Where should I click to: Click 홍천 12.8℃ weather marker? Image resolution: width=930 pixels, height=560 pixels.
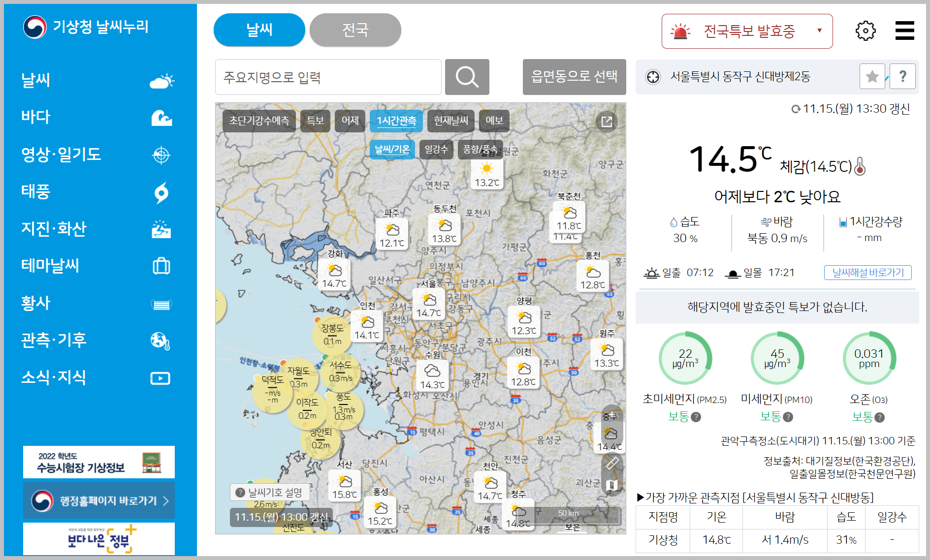pos(593,277)
